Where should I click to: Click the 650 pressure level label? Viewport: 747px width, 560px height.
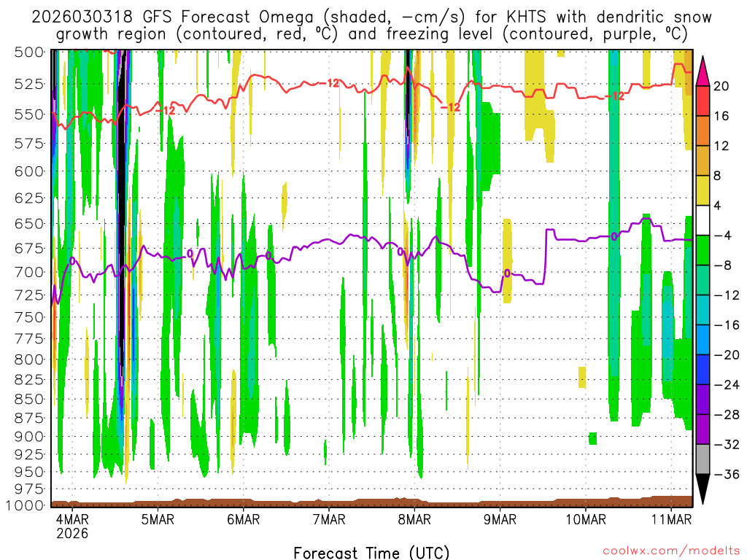pyautogui.click(x=29, y=224)
